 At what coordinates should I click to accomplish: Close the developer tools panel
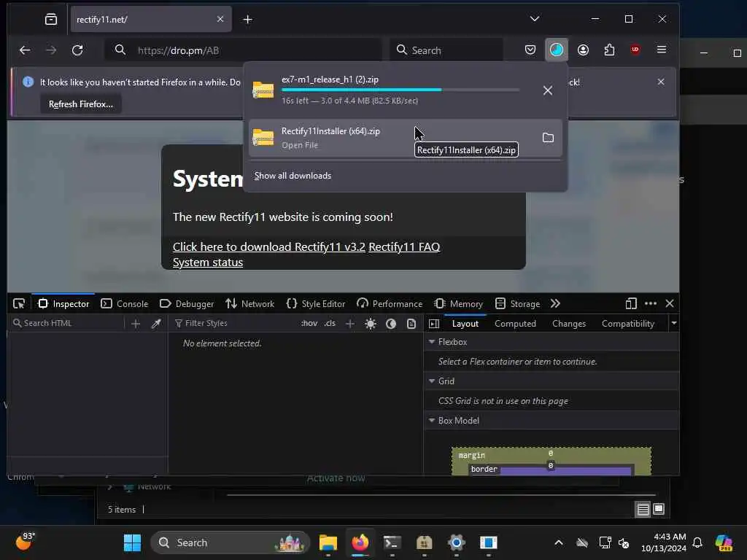coord(670,304)
